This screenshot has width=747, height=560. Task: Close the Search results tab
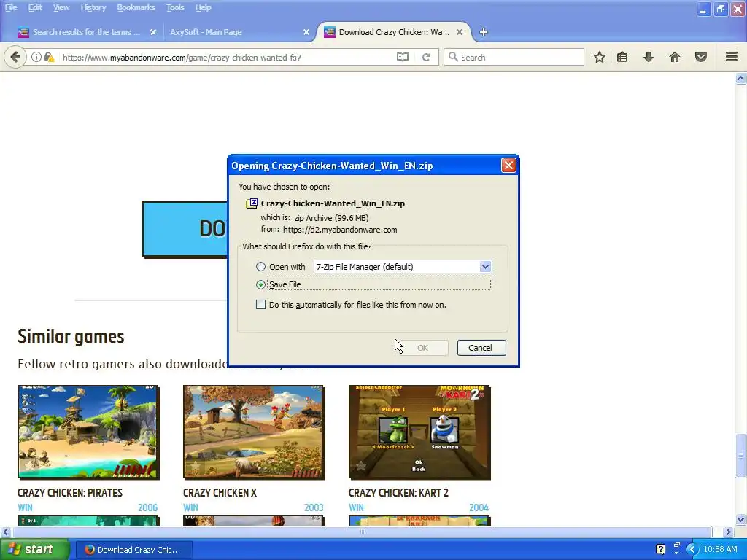tap(153, 32)
